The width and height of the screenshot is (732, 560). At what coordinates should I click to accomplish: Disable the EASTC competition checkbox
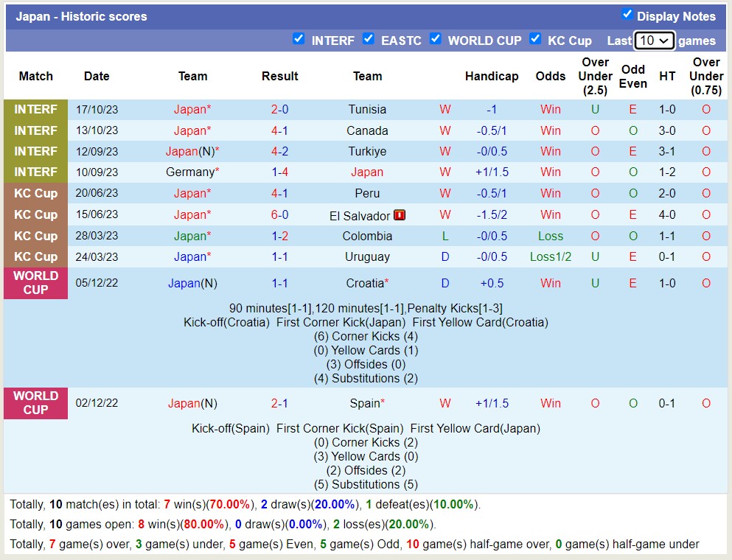tap(369, 39)
